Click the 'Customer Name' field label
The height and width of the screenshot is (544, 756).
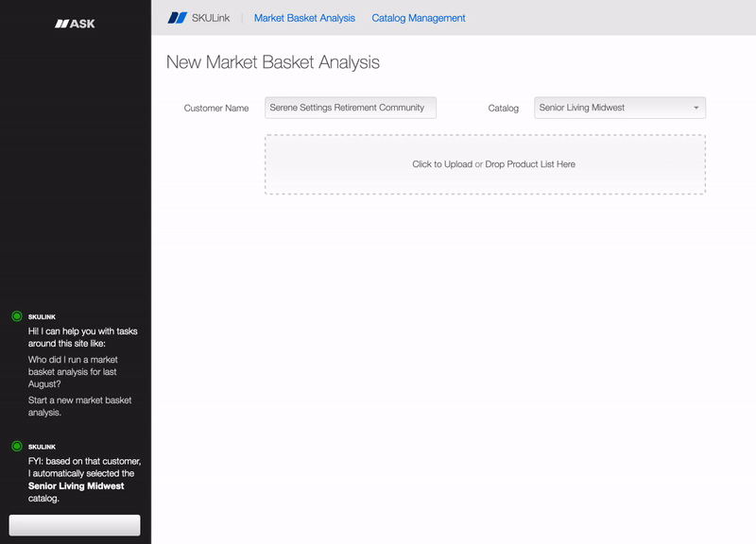(x=216, y=109)
